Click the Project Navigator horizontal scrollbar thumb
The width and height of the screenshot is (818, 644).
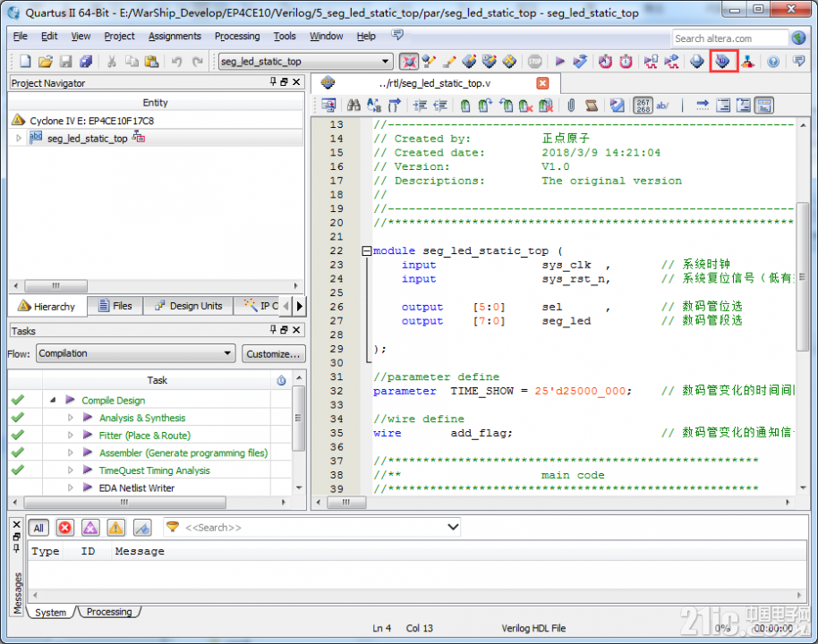[55, 285]
